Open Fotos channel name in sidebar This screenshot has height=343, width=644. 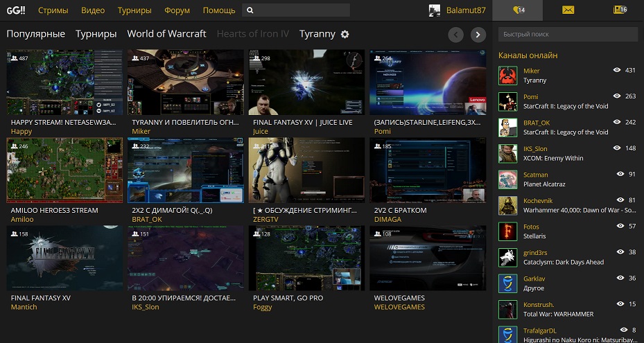coord(531,227)
